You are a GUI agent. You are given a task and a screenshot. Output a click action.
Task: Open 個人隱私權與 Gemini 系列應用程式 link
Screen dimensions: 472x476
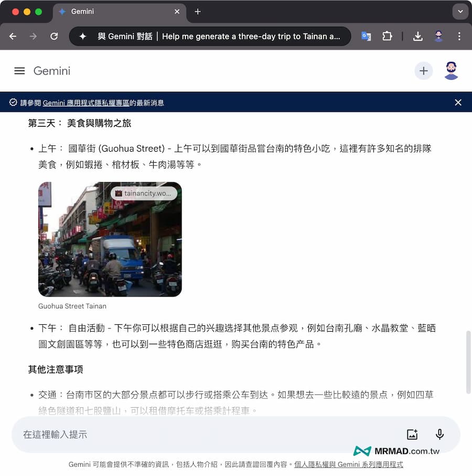click(349, 464)
